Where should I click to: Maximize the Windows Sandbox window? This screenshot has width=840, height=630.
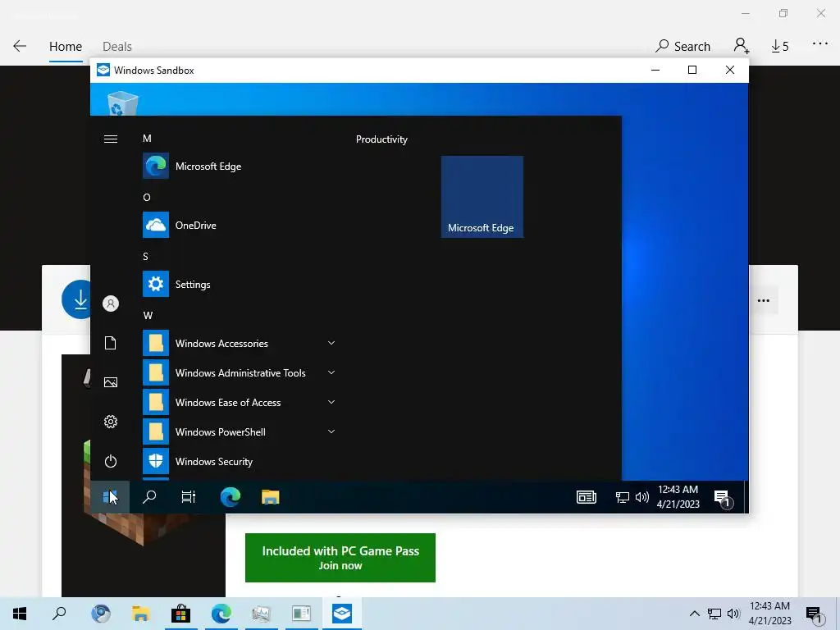pos(692,71)
